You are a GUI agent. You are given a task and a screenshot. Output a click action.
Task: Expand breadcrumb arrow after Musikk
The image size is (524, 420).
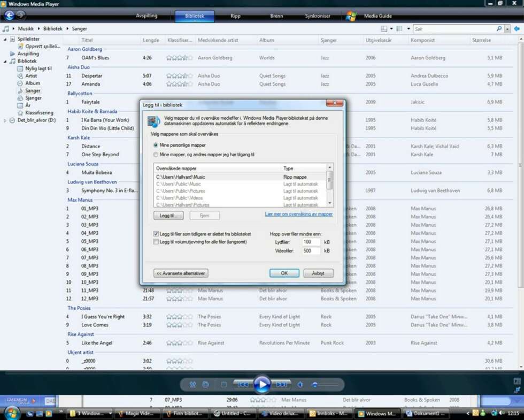click(x=38, y=29)
